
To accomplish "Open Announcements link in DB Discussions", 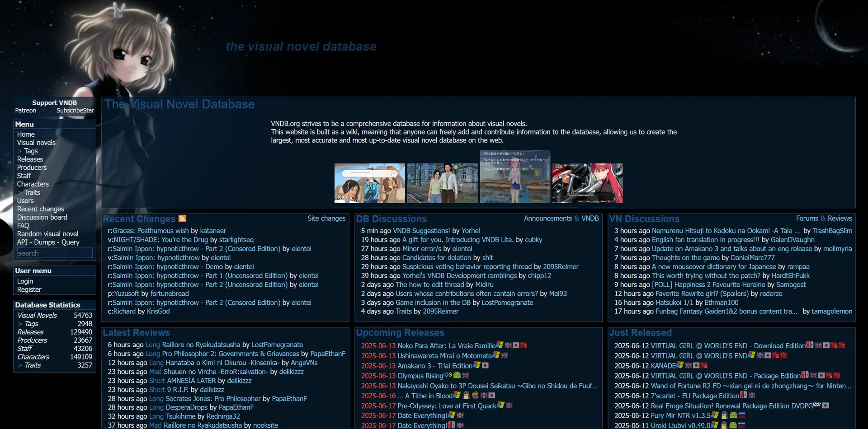I will click(x=548, y=218).
